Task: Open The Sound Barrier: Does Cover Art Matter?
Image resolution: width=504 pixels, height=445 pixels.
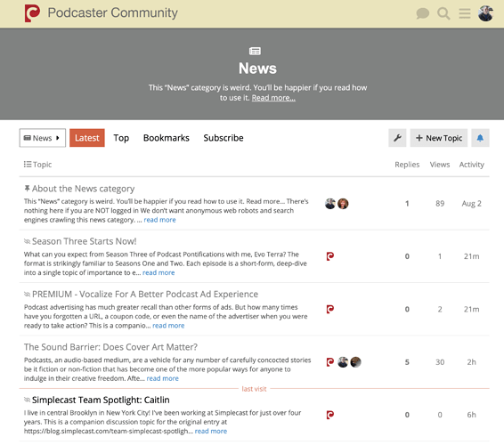Action: pos(110,347)
